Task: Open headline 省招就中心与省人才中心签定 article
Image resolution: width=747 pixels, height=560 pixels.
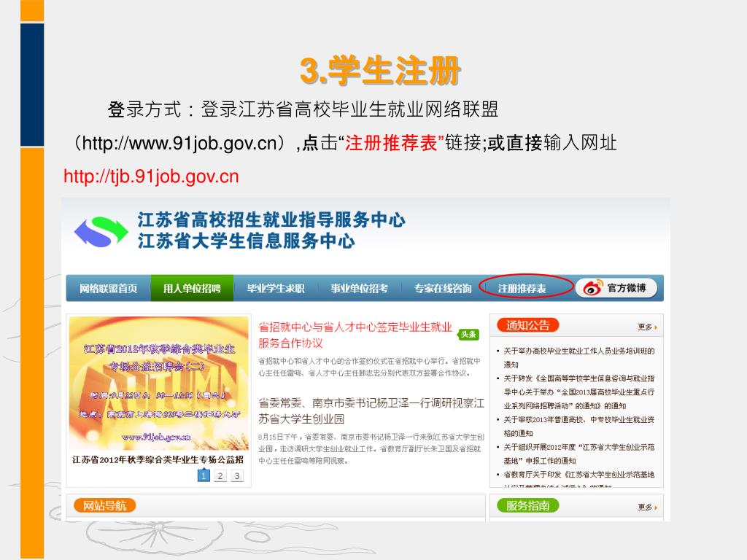Action: [355, 335]
